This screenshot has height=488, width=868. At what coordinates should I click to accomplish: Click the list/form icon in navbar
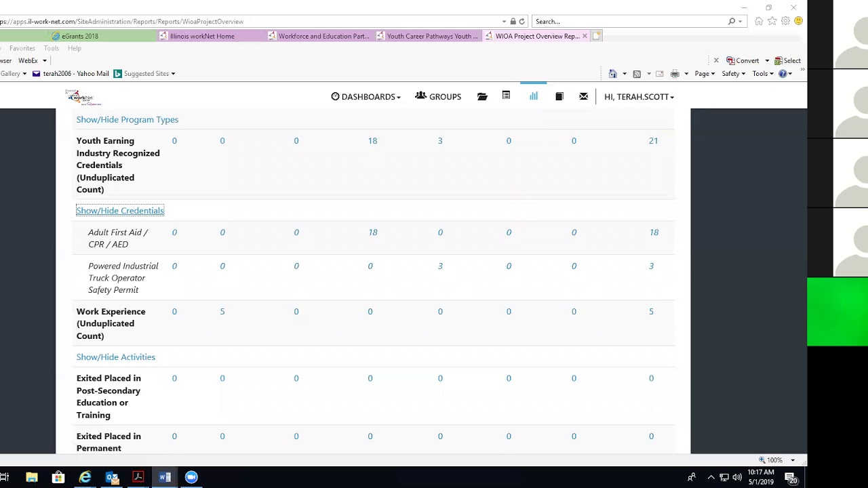tap(506, 96)
